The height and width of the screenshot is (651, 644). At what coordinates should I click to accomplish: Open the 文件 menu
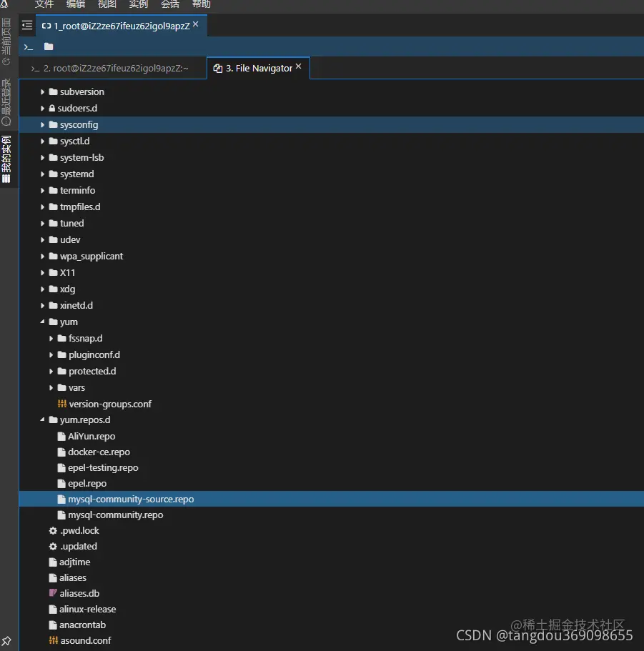(44, 4)
